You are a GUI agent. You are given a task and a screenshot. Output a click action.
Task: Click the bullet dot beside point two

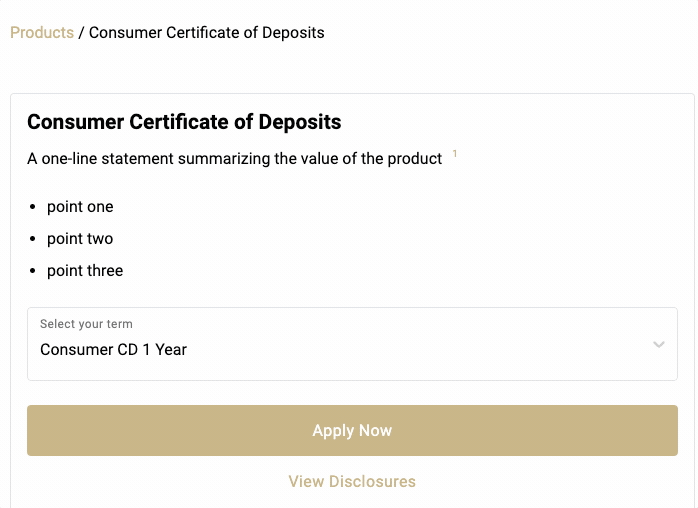pos(33,239)
